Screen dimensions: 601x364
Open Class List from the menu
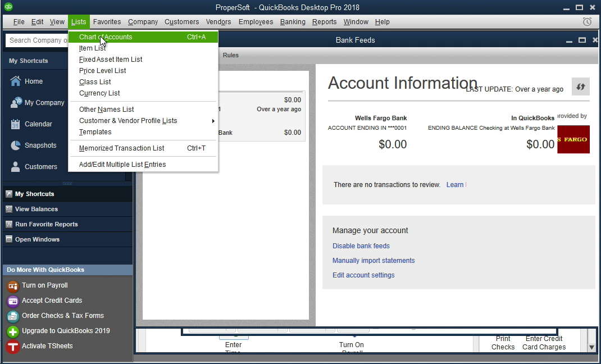[x=143, y=82]
